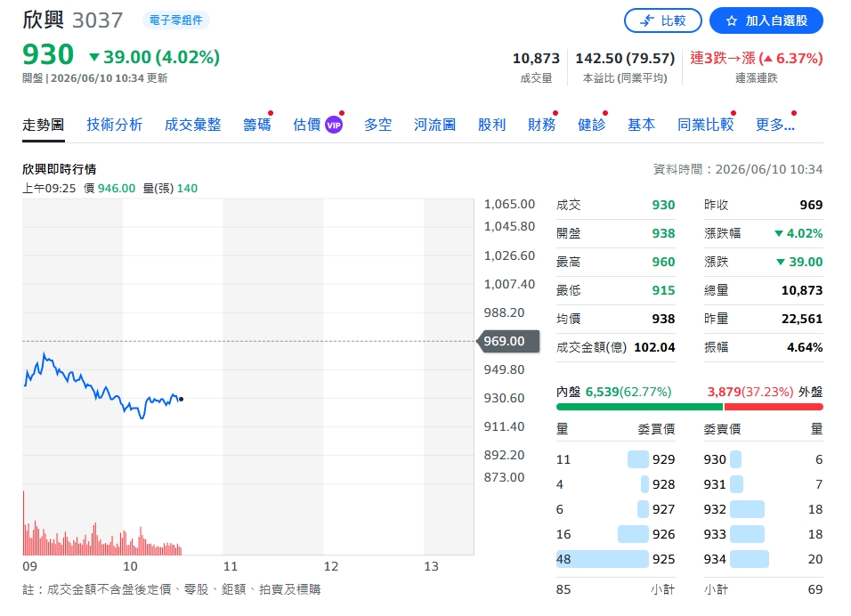851x616 pixels.
Task: Click the 最低 915 value
Action: (663, 290)
